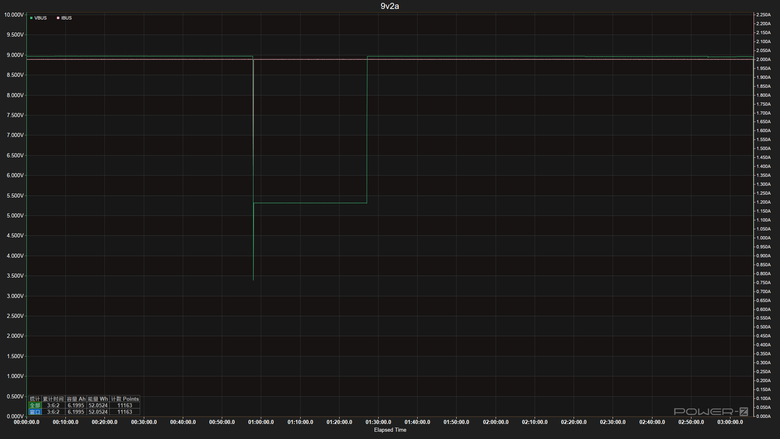Click the 52.0524 energy value in 窗口 row
This screenshot has height=439, width=780.
[98, 412]
